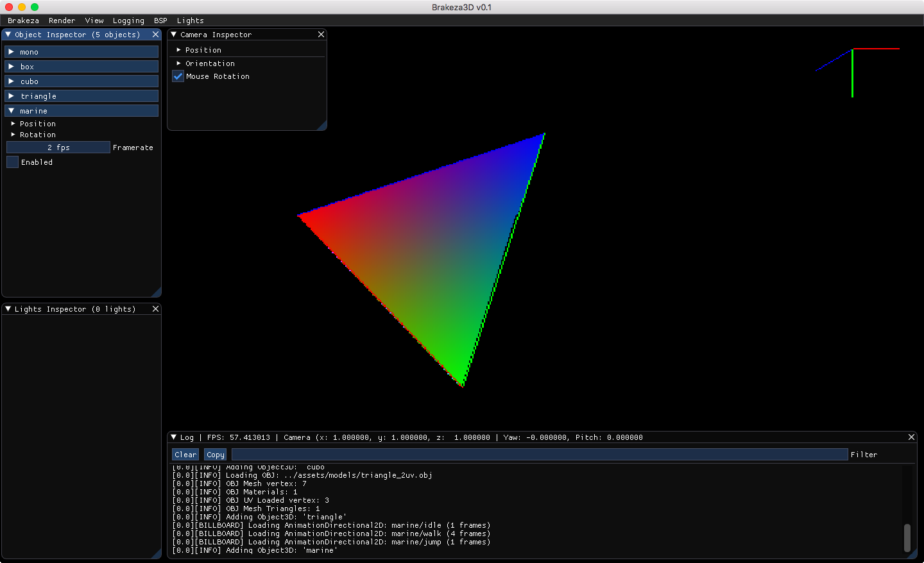
Task: Collapse the Log window triangle
Action: [x=174, y=437]
